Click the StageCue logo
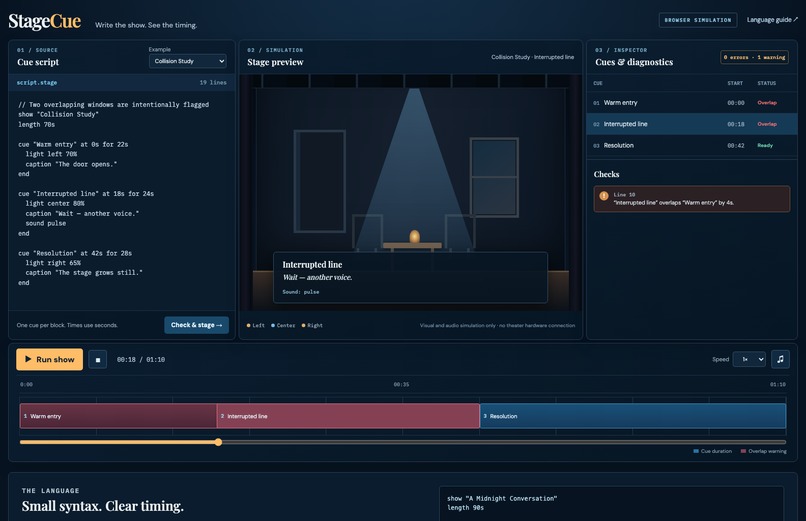The width and height of the screenshot is (806, 521). (x=45, y=21)
